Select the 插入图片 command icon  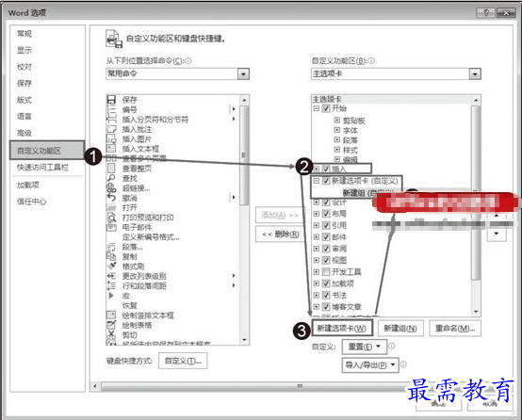[x=111, y=138]
